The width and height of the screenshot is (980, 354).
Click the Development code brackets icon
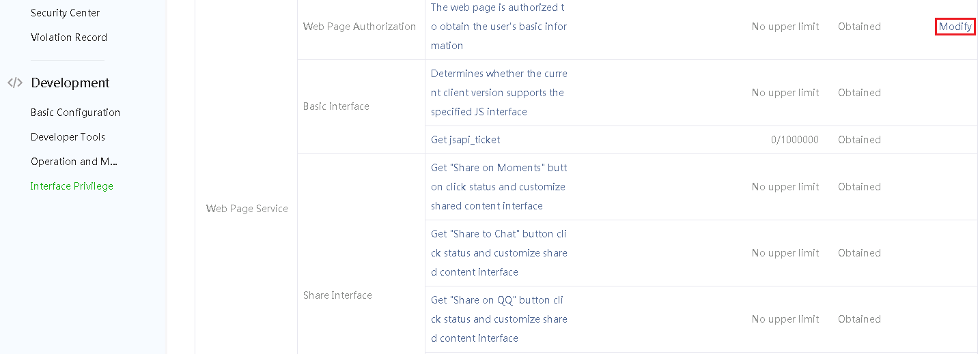[15, 83]
